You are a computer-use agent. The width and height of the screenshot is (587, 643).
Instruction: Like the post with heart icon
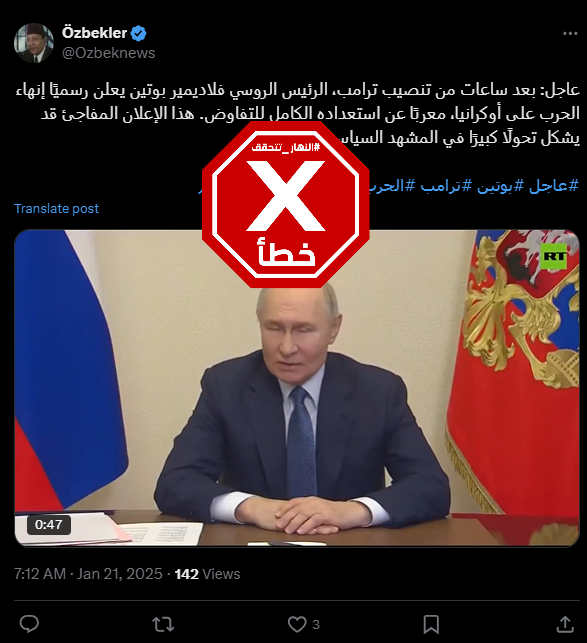point(297,625)
